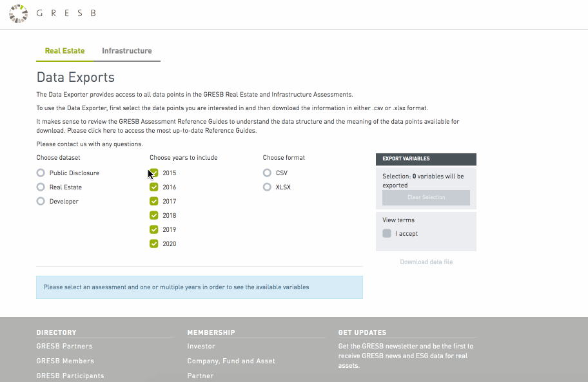Open the Infrastructure tab
The height and width of the screenshot is (382, 588).
(x=127, y=51)
